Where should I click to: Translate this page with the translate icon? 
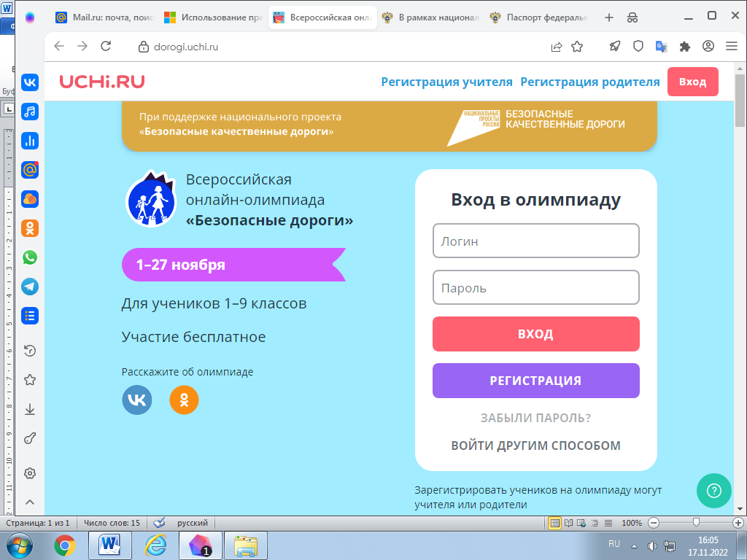[x=661, y=47]
